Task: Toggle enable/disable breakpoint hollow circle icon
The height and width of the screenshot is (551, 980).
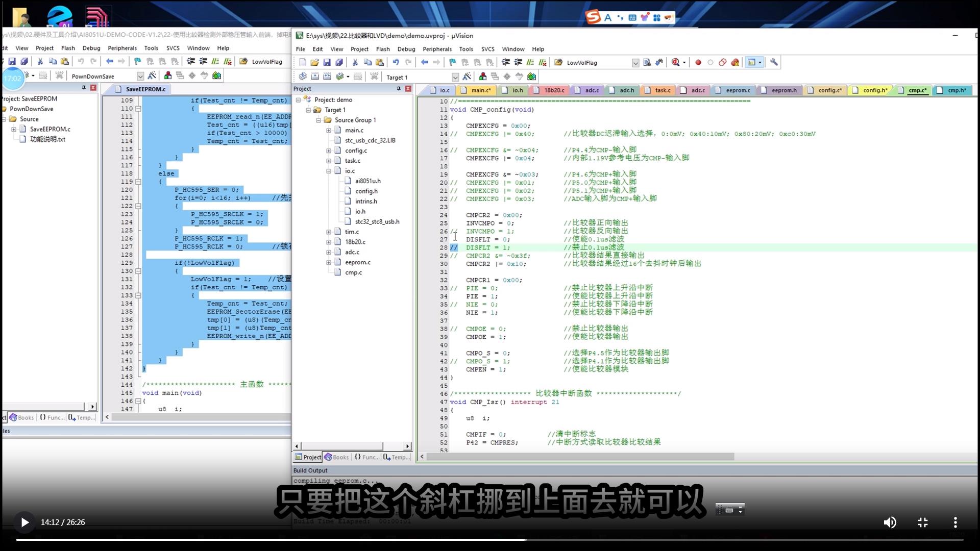Action: click(x=710, y=62)
